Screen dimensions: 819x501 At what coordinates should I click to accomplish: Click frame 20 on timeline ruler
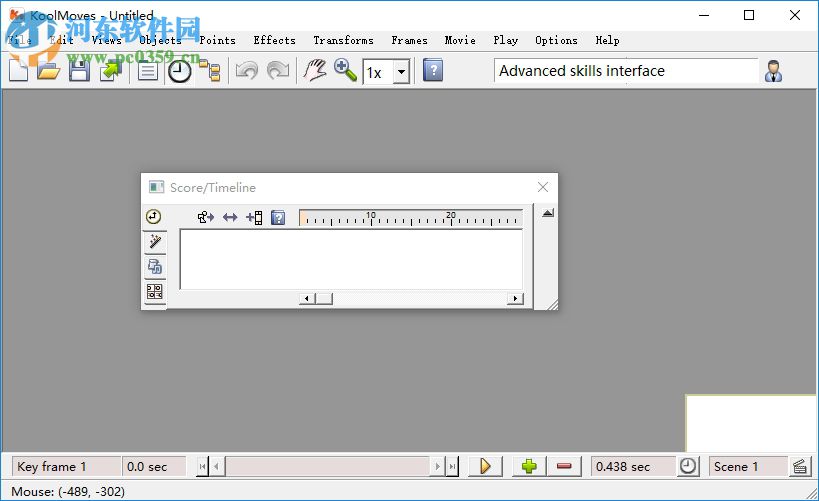tap(451, 218)
